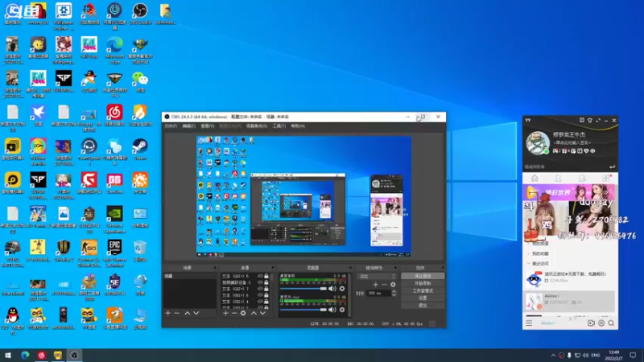Adjust transition duration 300 ms stepper arrows

(x=394, y=293)
